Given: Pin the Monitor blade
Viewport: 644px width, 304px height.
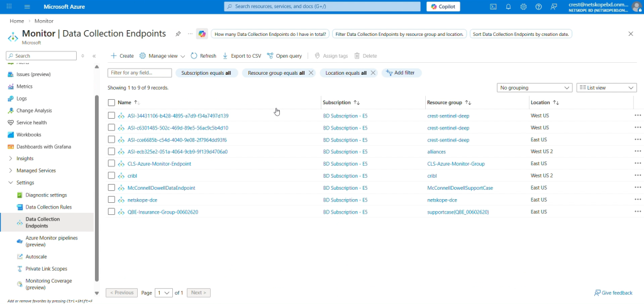Looking at the screenshot, I should click(178, 34).
